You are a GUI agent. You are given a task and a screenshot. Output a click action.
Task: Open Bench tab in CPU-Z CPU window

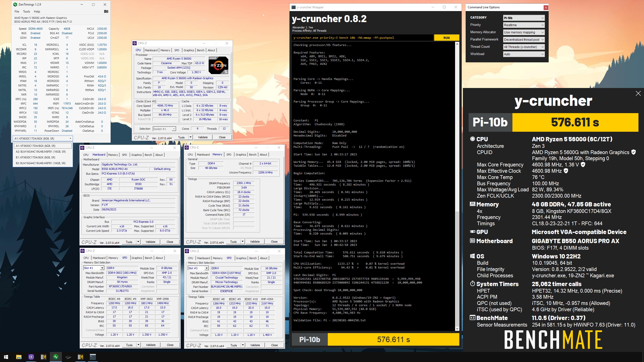(200, 50)
